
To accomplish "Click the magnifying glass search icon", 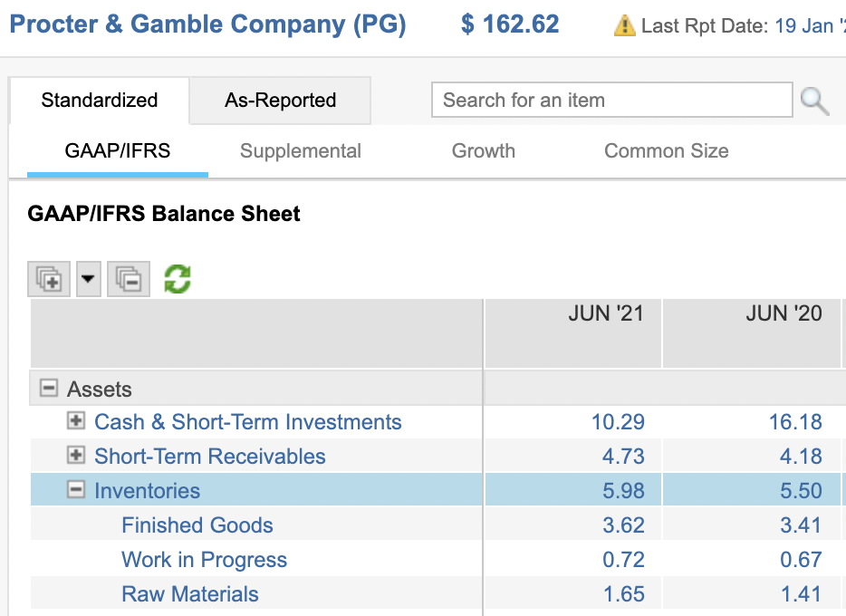I will click(815, 101).
